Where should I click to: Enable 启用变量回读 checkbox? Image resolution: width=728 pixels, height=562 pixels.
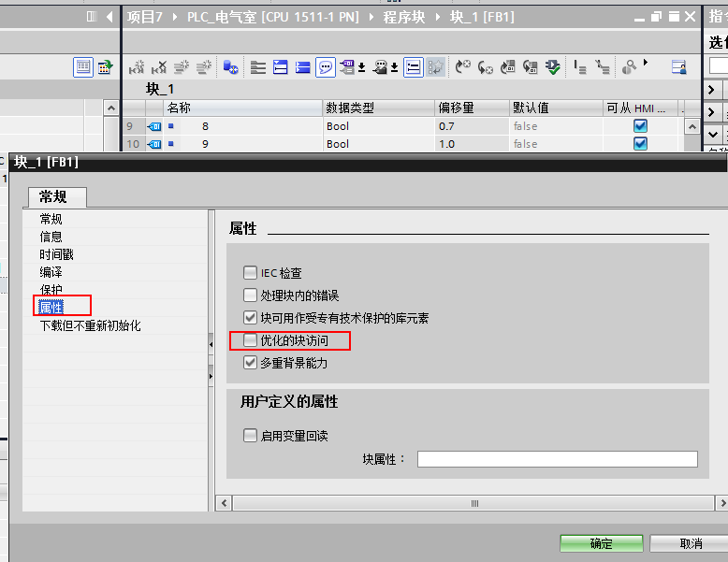coord(250,436)
